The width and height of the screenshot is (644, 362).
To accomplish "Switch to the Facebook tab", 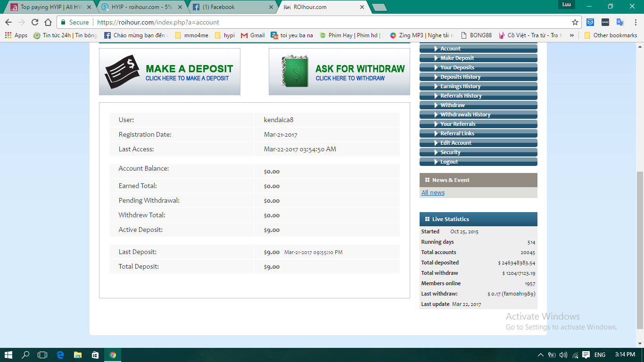I will pos(233,7).
